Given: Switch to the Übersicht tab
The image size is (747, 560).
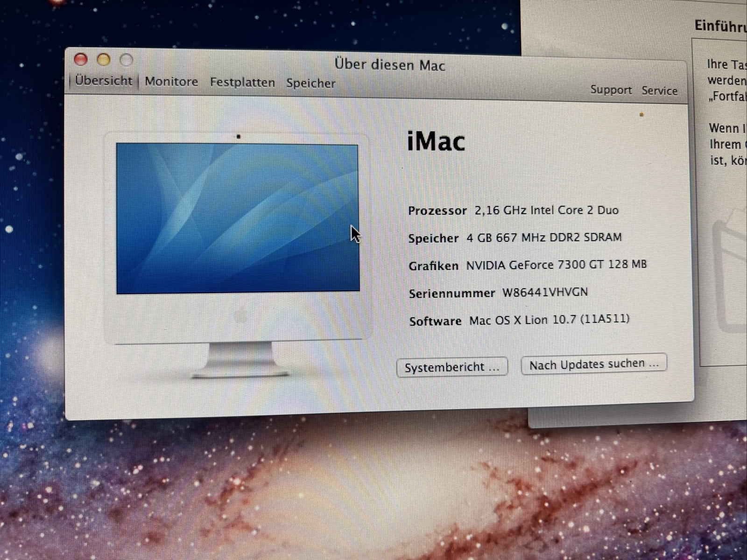Looking at the screenshot, I should coord(103,81).
